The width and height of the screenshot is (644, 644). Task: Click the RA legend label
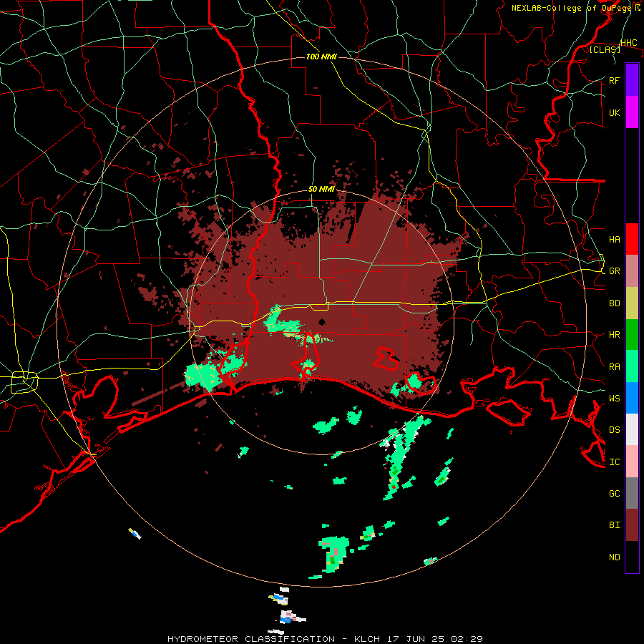tap(614, 366)
